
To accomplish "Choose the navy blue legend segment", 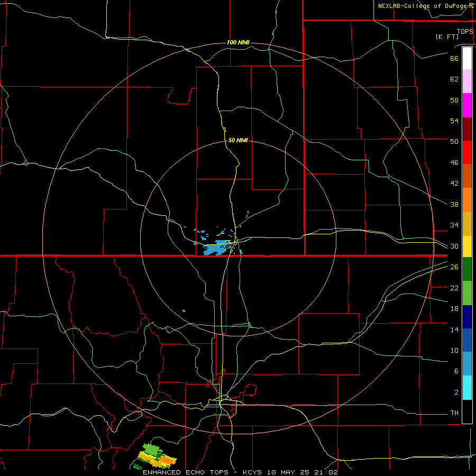I will tap(467, 317).
